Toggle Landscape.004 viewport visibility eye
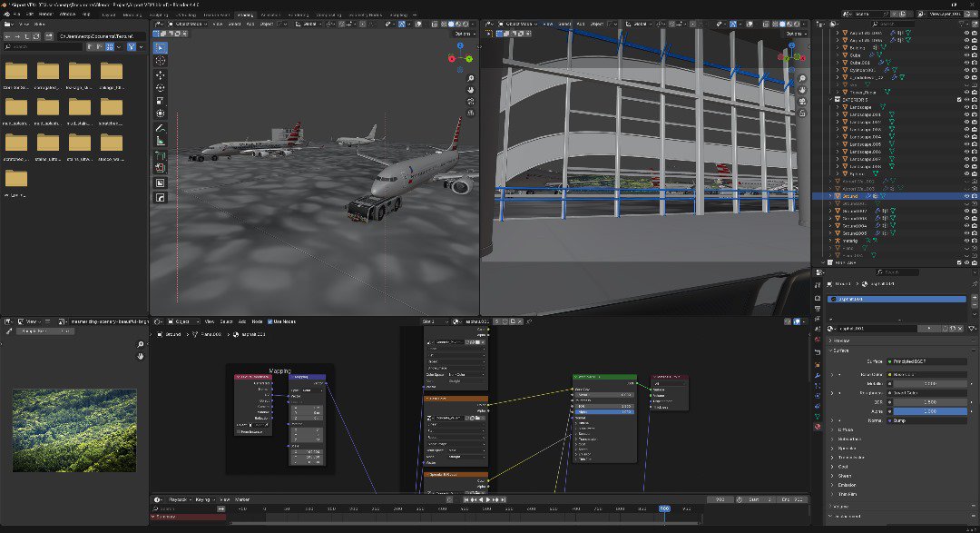This screenshot has width=980, height=533. coord(967,137)
